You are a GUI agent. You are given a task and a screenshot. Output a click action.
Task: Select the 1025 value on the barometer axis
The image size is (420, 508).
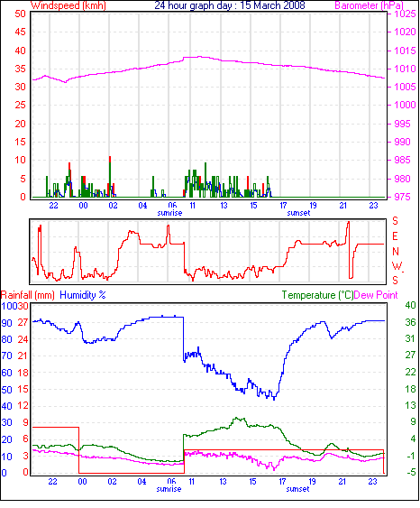pos(405,14)
